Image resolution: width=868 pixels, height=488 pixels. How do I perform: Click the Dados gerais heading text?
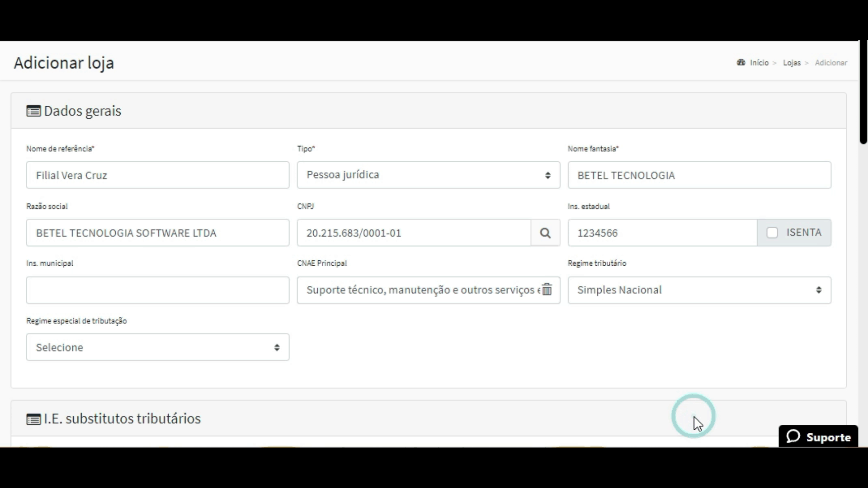83,111
